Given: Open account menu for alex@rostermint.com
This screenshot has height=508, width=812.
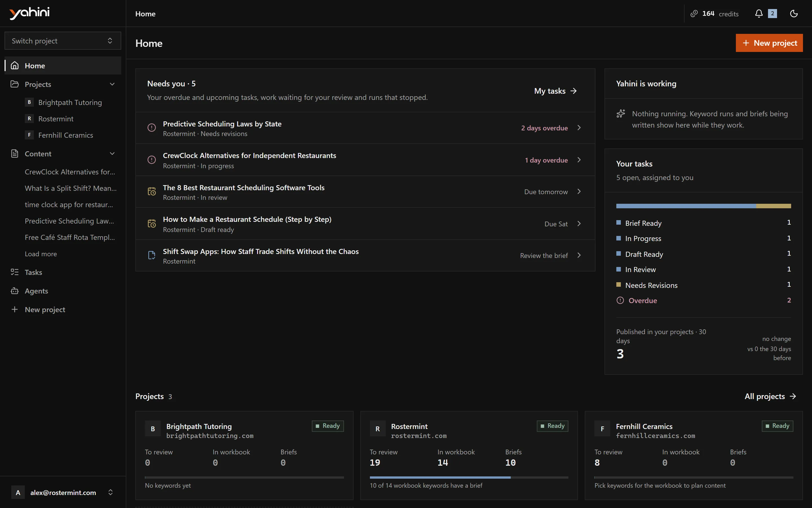Looking at the screenshot, I should click(63, 492).
